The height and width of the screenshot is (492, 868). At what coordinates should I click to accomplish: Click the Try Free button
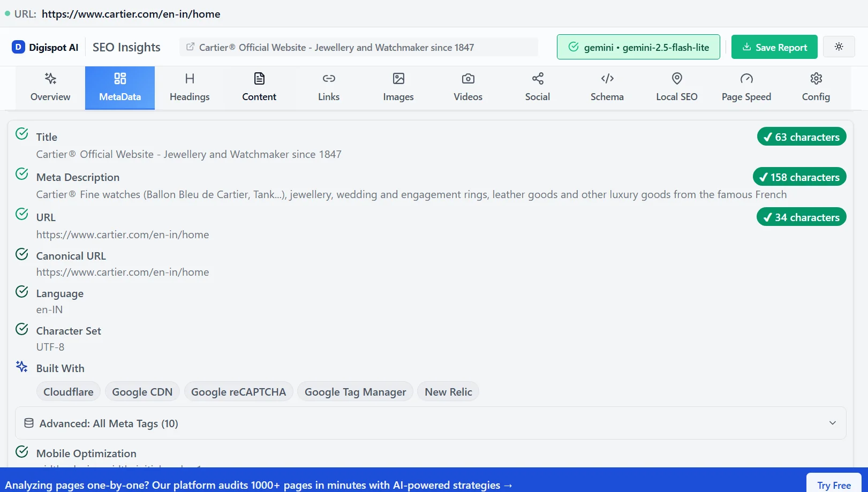[834, 485]
